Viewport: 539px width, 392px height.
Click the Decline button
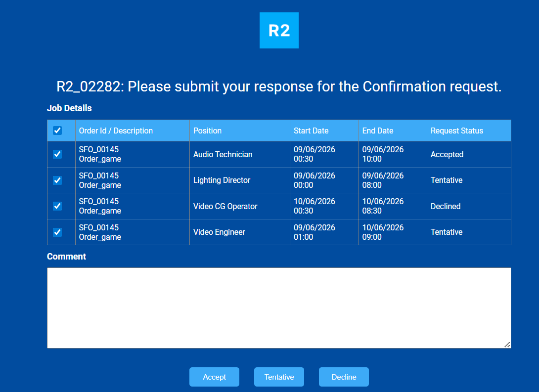point(344,377)
